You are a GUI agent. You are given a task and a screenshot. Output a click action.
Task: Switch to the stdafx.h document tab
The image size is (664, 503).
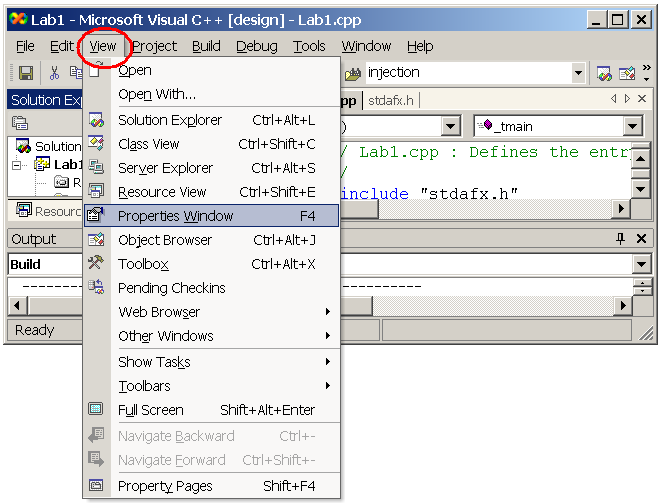click(390, 100)
